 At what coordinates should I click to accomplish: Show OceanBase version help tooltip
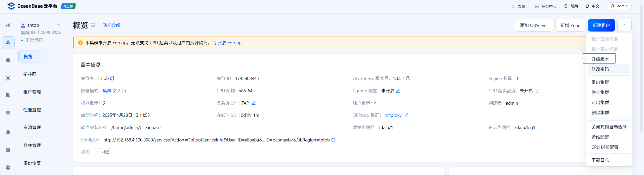[408, 78]
